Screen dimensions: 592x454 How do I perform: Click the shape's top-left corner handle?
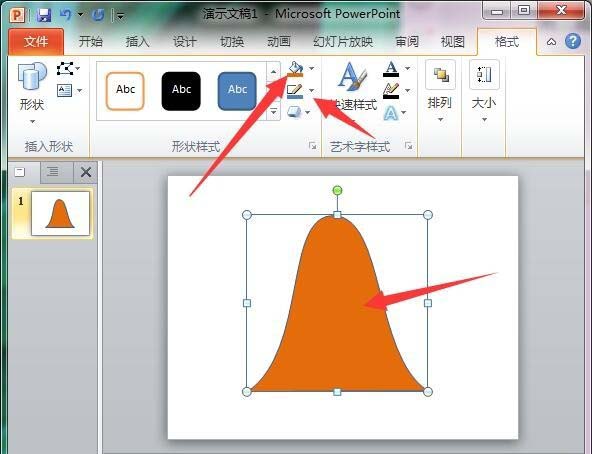[x=247, y=215]
